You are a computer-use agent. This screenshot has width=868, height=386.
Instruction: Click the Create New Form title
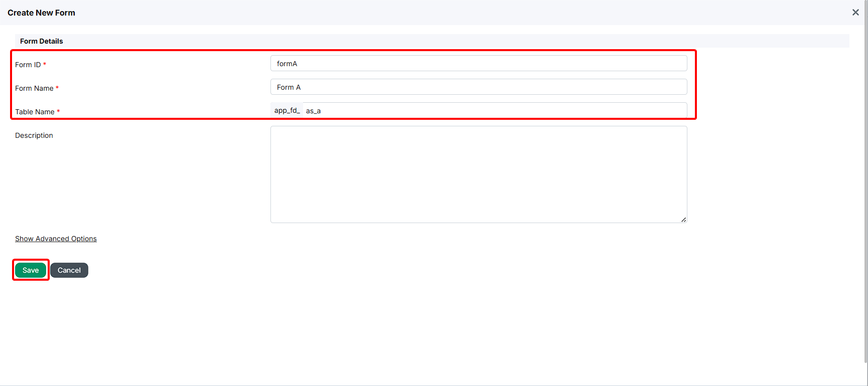coord(41,13)
